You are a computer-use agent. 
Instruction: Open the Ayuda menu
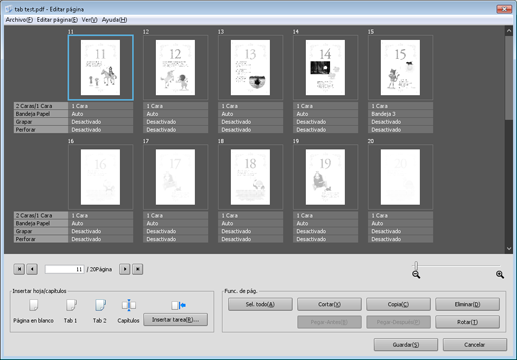pos(114,20)
